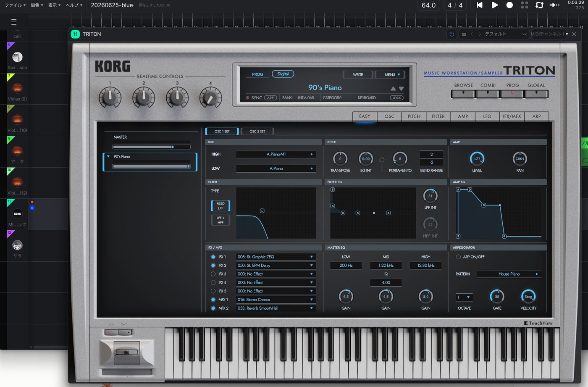Toggle the TRITON plugin power icon
This screenshot has width=588, height=387.
452,34
